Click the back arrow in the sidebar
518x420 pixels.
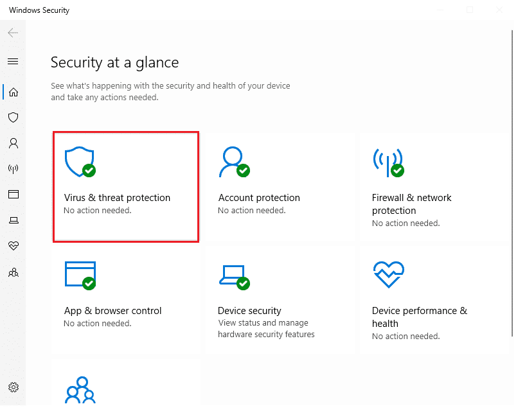(13, 33)
